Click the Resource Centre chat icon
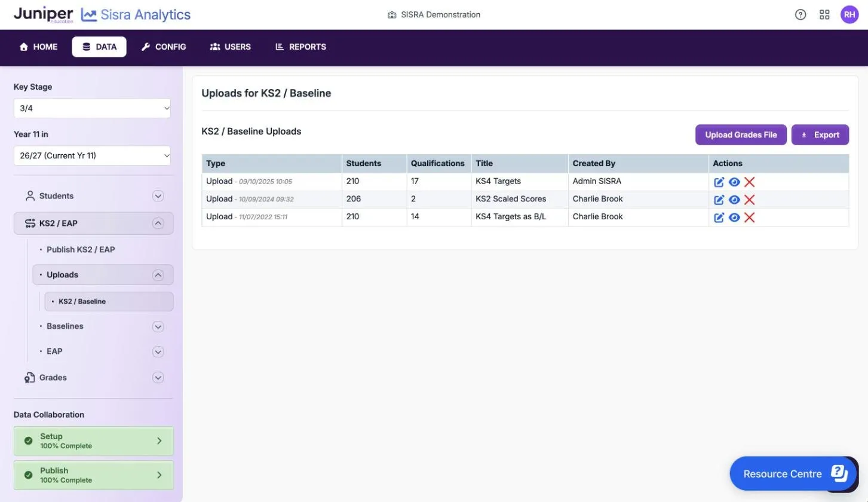 pyautogui.click(x=839, y=473)
